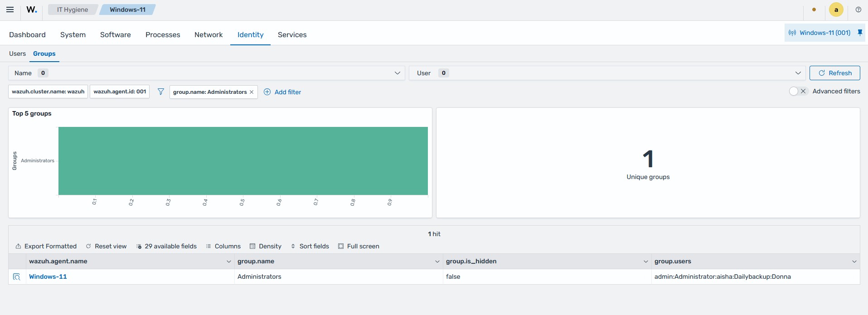Switch to the Dashboard tab
This screenshot has width=868, height=315.
point(27,34)
